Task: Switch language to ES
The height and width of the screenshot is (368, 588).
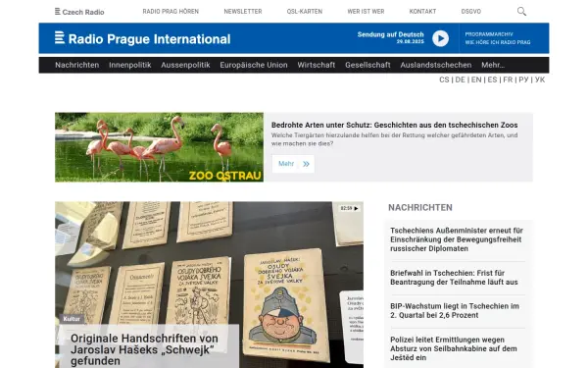Action: (x=492, y=79)
